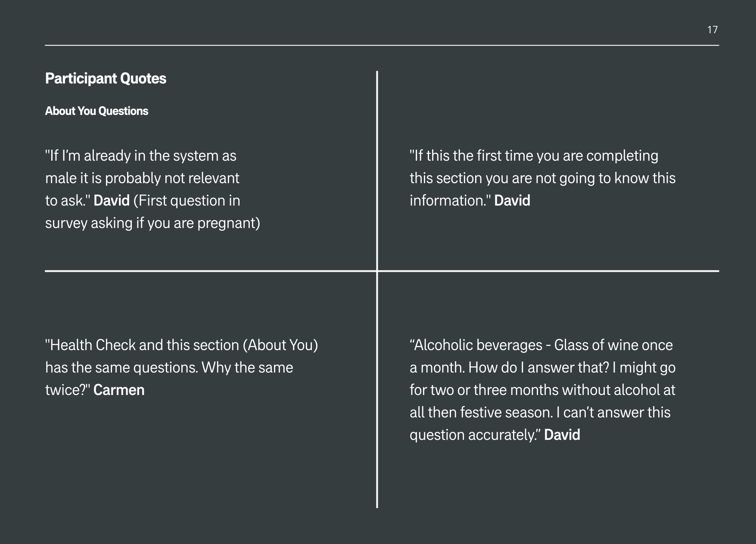The image size is (756, 544).
Task: Click the horizontal divider between quote rows
Action: [215, 271]
